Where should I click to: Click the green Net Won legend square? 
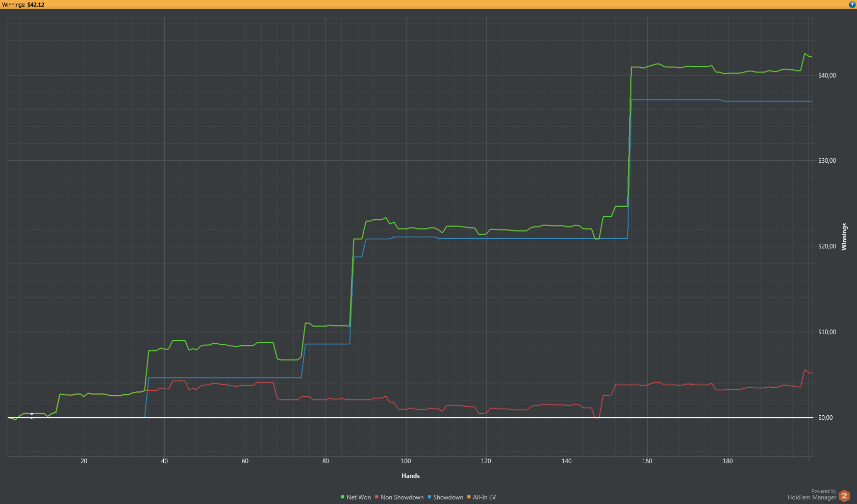pos(343,497)
